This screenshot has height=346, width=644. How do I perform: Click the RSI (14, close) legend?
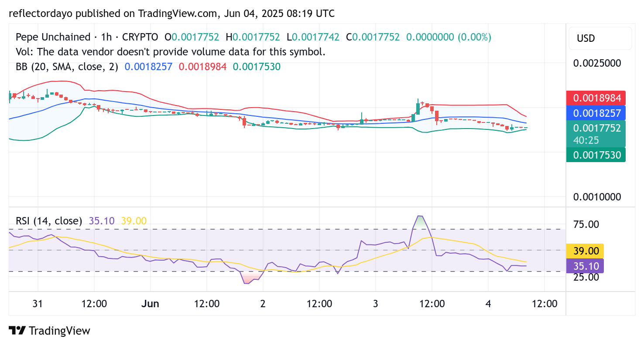pos(49,221)
